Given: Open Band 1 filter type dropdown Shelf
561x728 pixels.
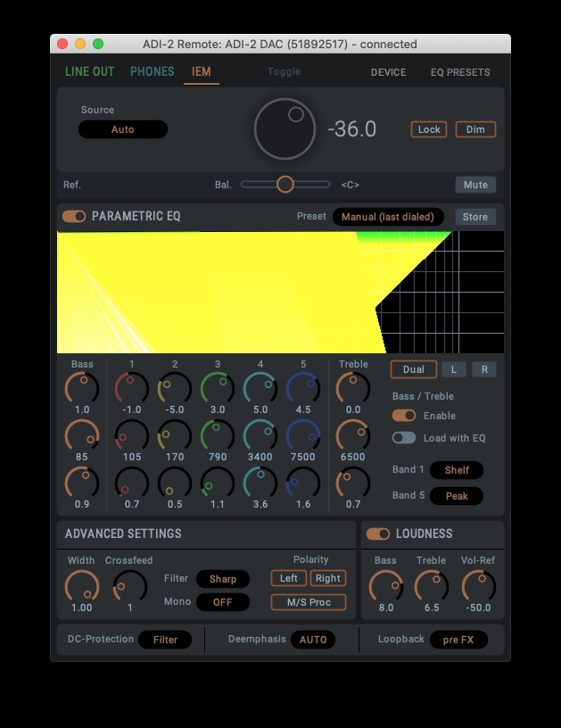Looking at the screenshot, I should (457, 470).
